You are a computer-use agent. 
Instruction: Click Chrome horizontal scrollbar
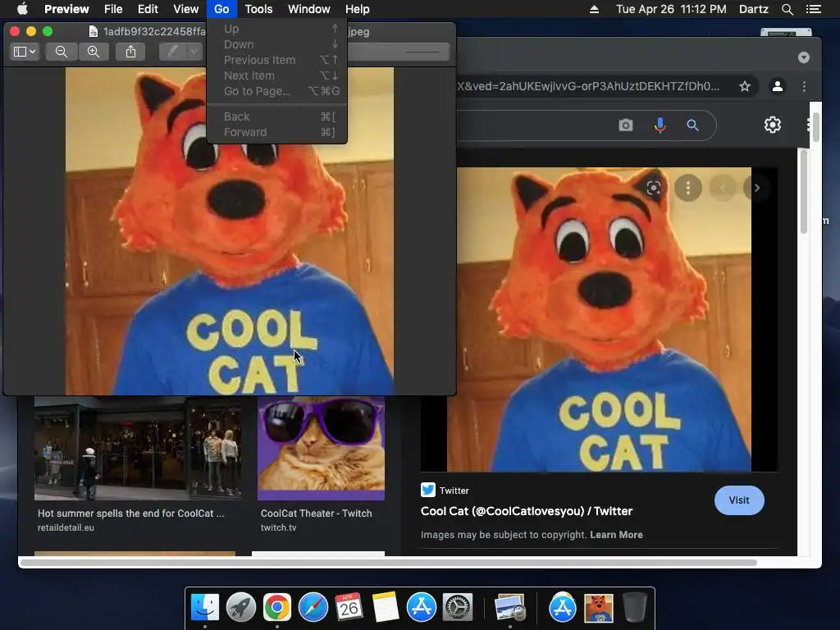388,563
